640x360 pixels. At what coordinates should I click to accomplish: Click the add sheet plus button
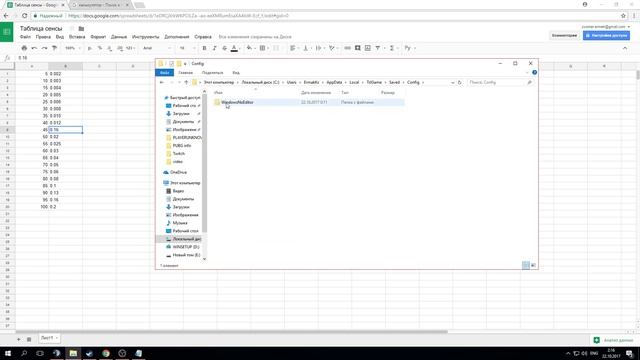(18, 339)
